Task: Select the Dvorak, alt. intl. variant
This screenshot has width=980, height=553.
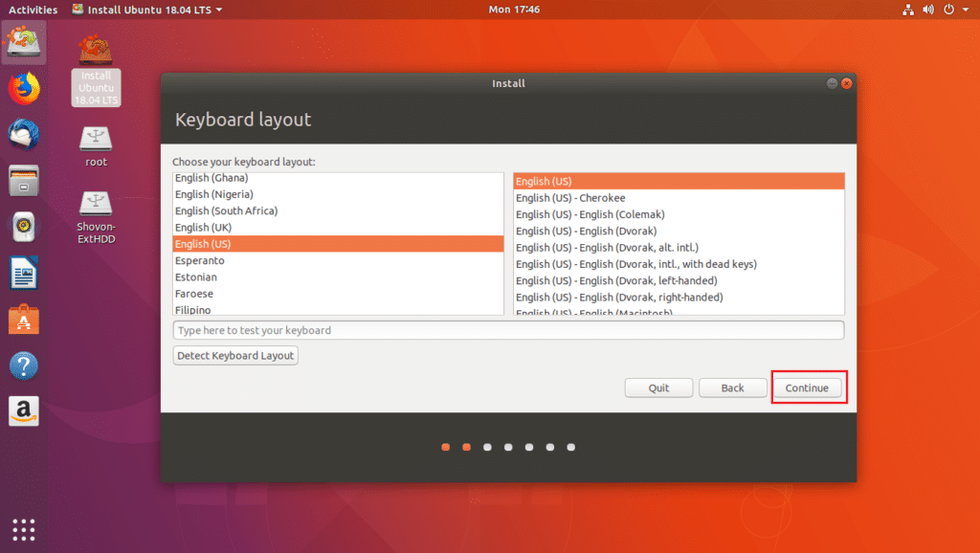Action: click(679, 248)
